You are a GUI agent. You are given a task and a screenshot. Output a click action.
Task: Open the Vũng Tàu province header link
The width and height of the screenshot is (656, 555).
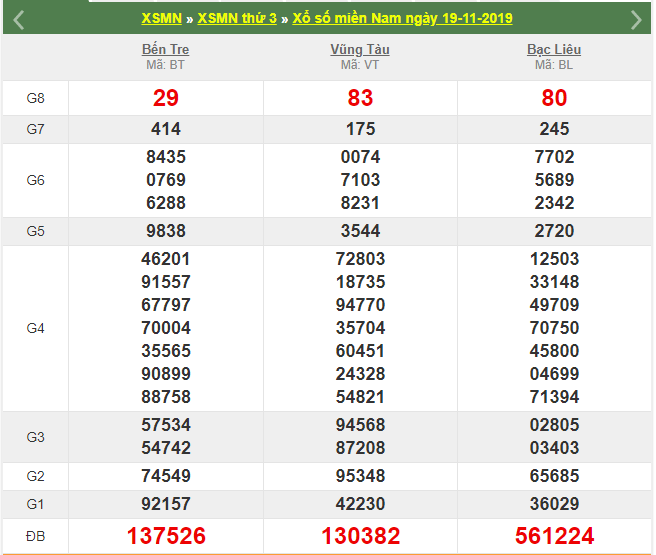tap(360, 49)
